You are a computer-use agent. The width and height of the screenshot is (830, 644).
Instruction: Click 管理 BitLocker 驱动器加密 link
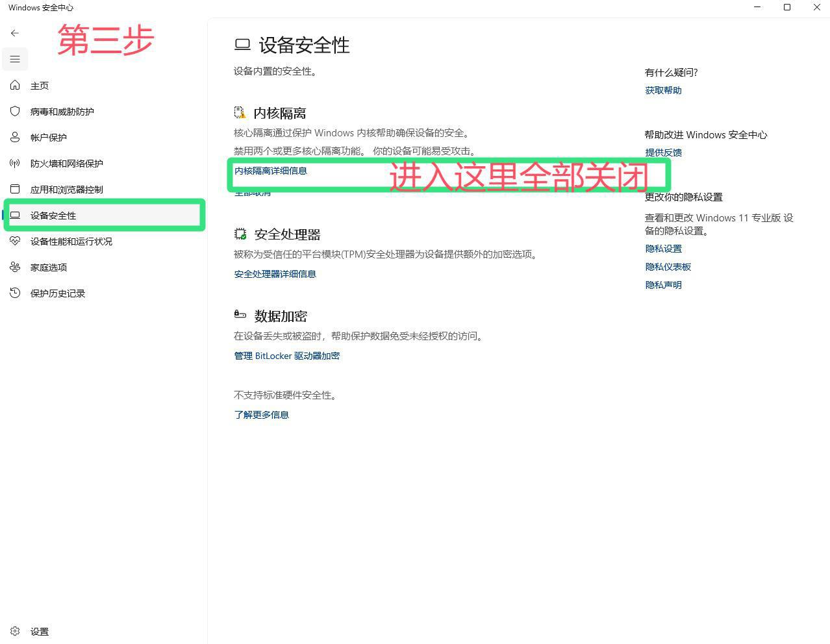point(287,356)
